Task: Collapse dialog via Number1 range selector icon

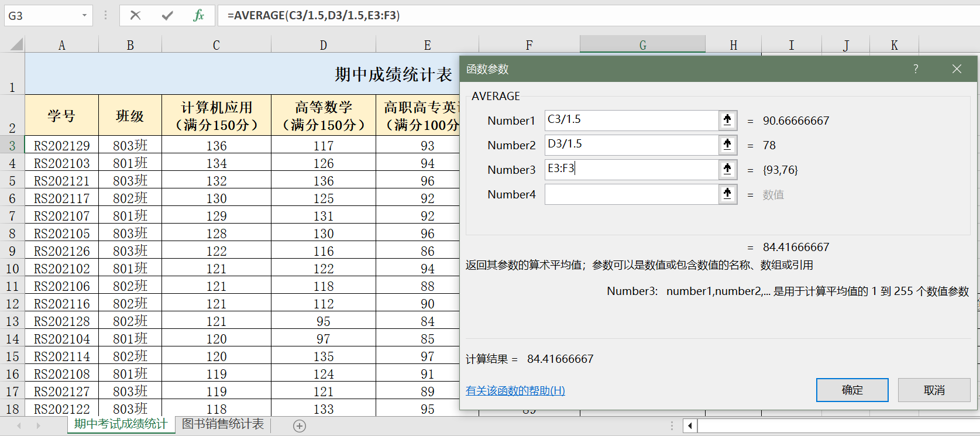Action: point(727,120)
